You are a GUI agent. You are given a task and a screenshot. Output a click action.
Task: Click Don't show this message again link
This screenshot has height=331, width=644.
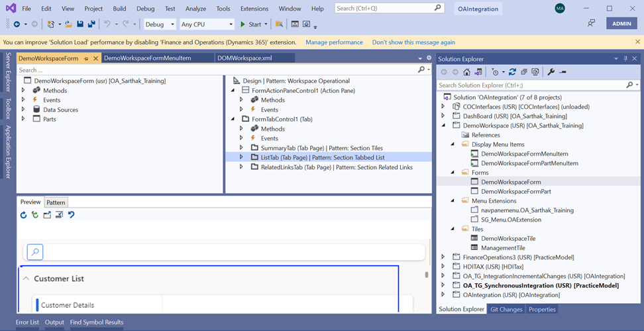[x=413, y=42]
